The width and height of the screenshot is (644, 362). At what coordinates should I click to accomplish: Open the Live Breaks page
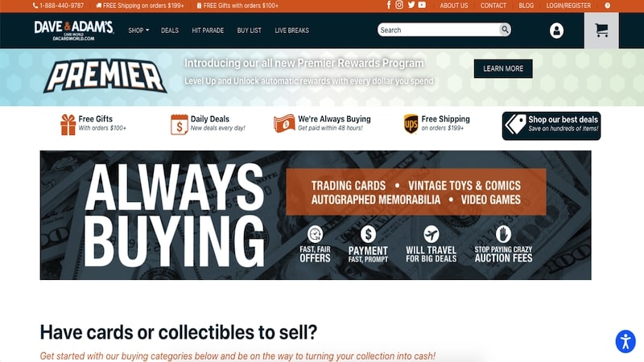pyautogui.click(x=291, y=31)
